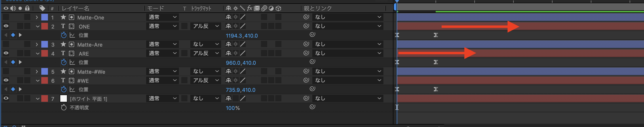644x127 pixels.
Task: Open the track matte dropdown for ARE layer
Action: pyautogui.click(x=206, y=53)
